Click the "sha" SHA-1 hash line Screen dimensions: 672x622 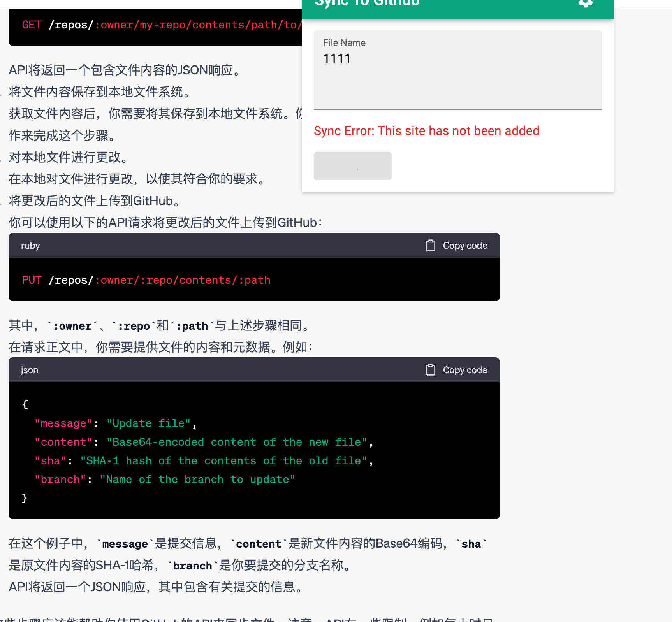tap(204, 461)
